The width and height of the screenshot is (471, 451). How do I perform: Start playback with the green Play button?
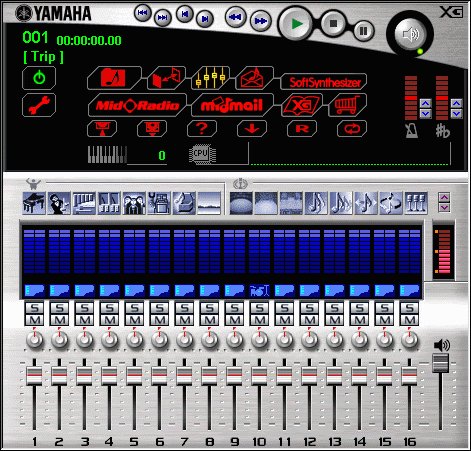[296, 24]
